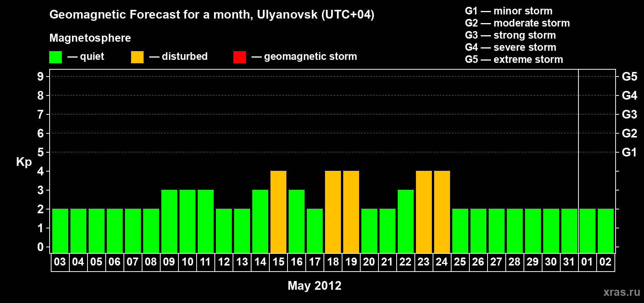The height and width of the screenshot is (303, 644).
Task: Click the date label '25' on the axis
Action: (x=460, y=262)
